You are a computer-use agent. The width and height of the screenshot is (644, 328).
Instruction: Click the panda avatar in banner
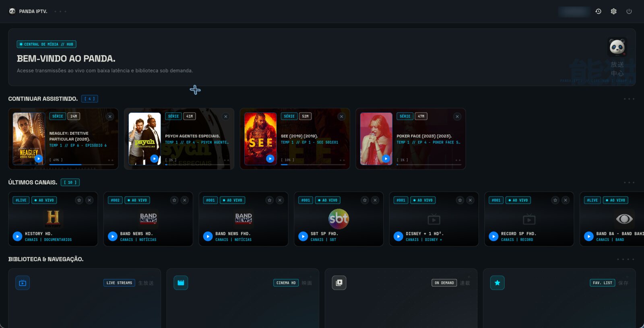pos(617,47)
